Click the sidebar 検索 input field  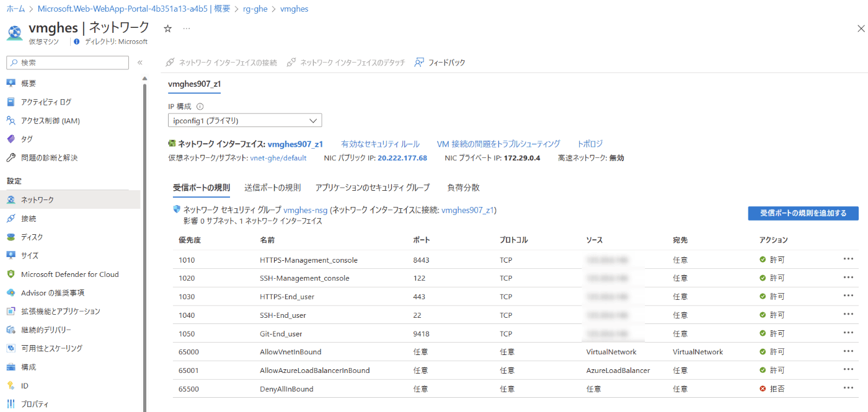(x=68, y=63)
